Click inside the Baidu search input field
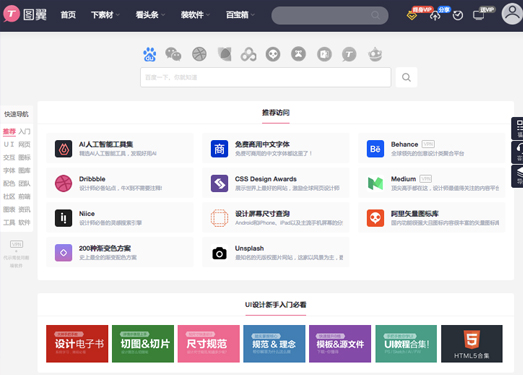The image size is (523, 375). 266,77
